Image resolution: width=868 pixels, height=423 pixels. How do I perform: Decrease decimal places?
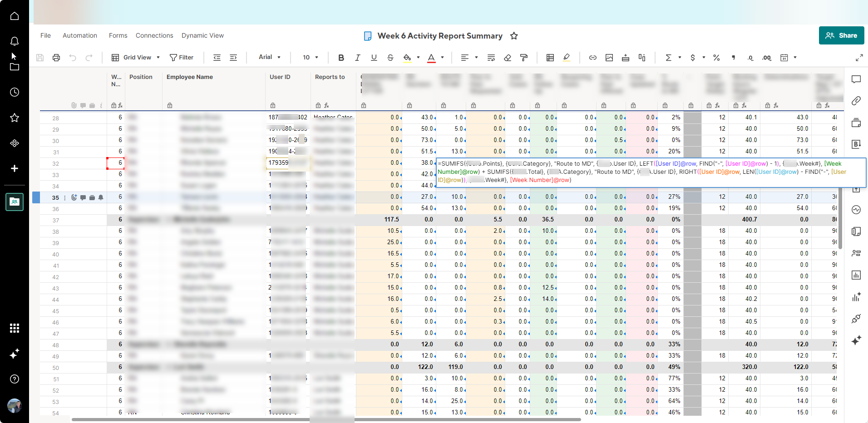click(x=750, y=58)
